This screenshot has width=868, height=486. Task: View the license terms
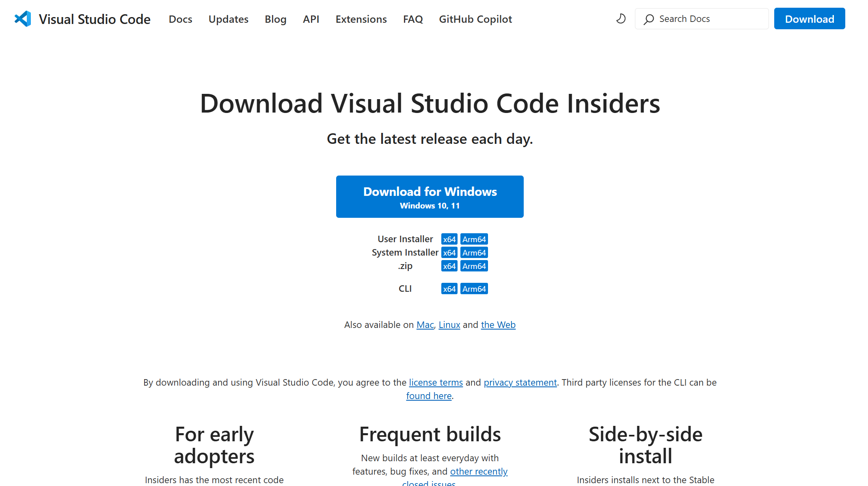[x=436, y=382]
